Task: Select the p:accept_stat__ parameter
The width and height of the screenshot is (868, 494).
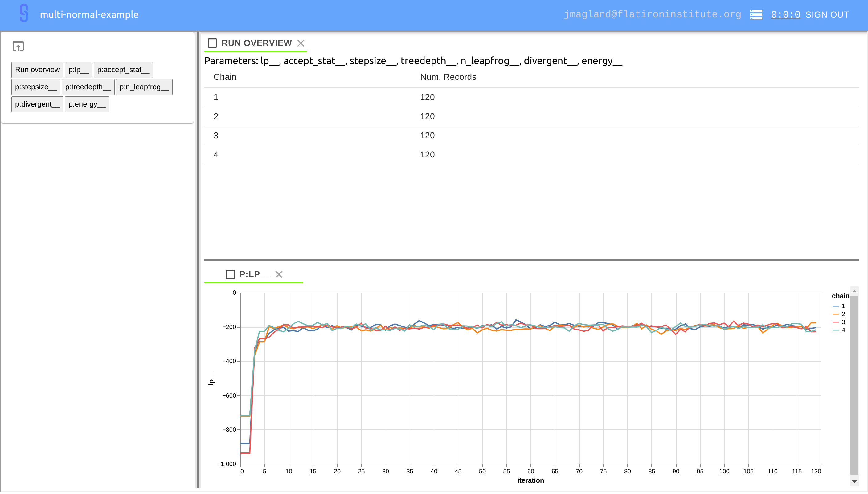Action: (123, 70)
